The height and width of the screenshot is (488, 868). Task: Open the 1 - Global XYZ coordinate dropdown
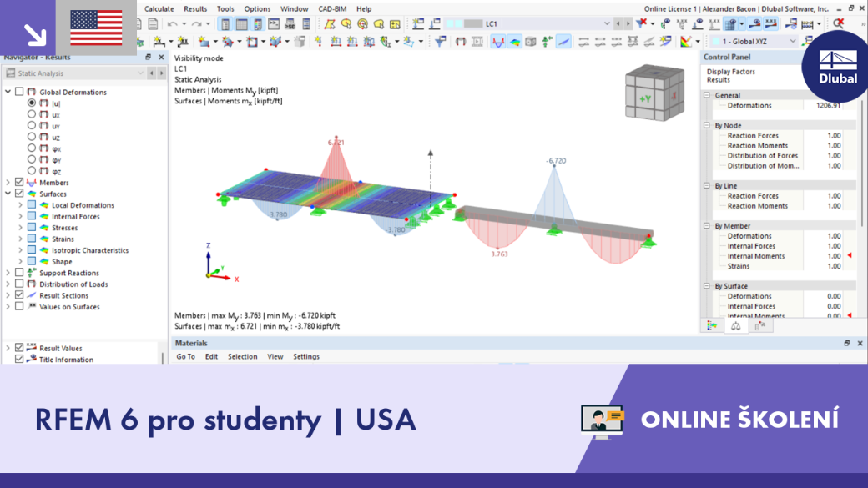coord(754,42)
